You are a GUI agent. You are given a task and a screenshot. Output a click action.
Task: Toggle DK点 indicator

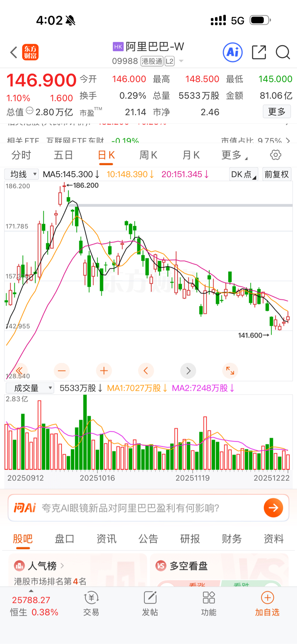(x=244, y=174)
